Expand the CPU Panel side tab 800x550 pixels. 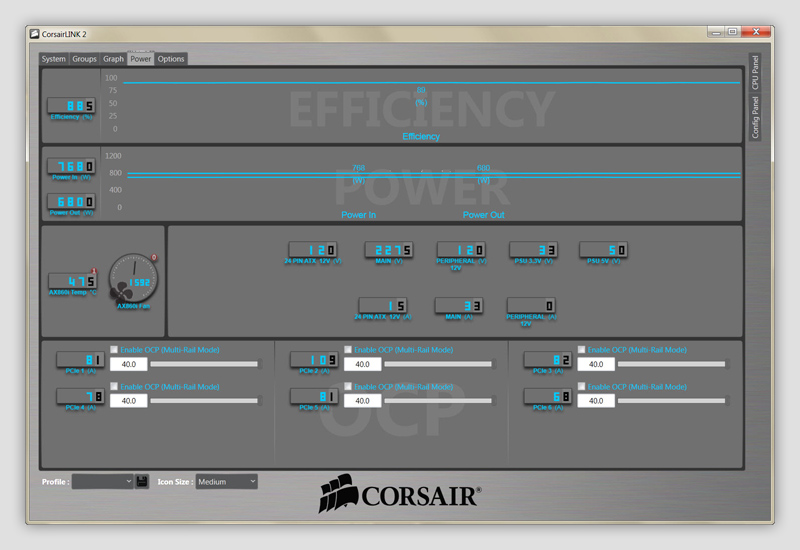(755, 72)
